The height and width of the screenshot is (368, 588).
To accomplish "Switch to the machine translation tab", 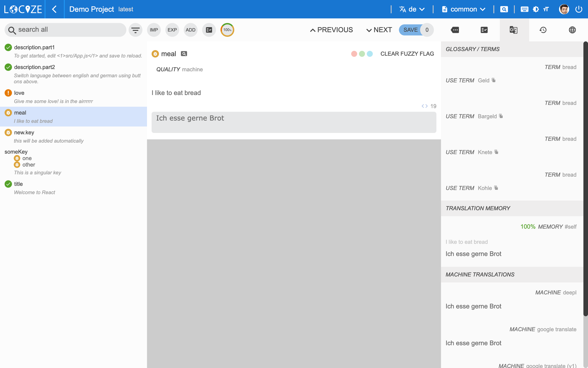I will (x=513, y=30).
